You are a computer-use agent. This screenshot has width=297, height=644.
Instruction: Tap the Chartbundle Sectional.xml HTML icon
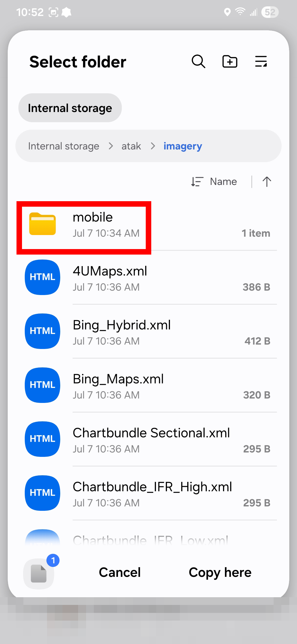coord(43,439)
